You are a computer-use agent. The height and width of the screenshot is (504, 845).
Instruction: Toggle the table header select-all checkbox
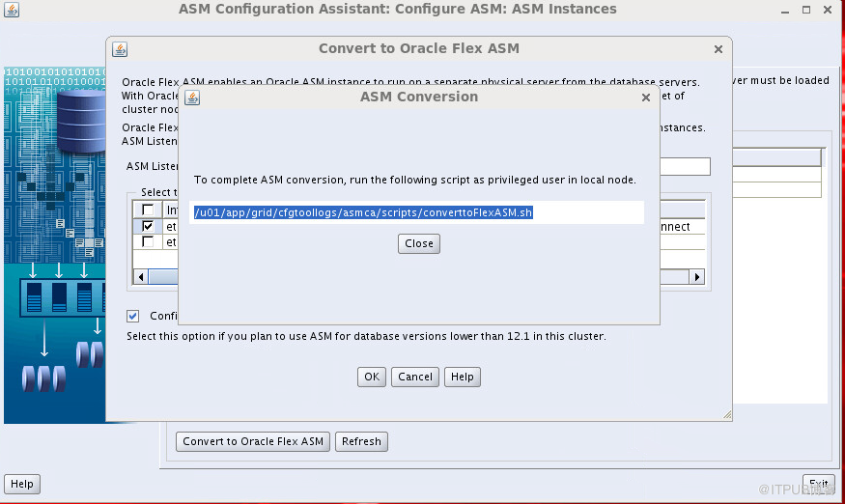(148, 210)
